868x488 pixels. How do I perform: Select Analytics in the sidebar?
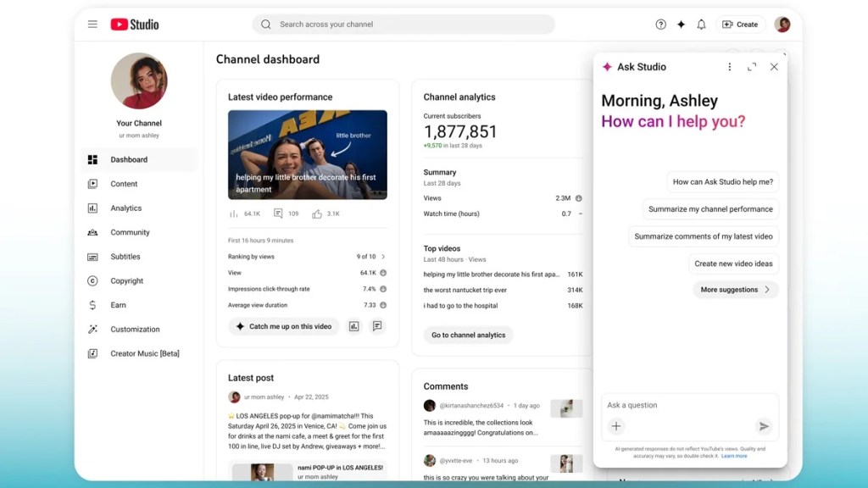click(x=125, y=208)
